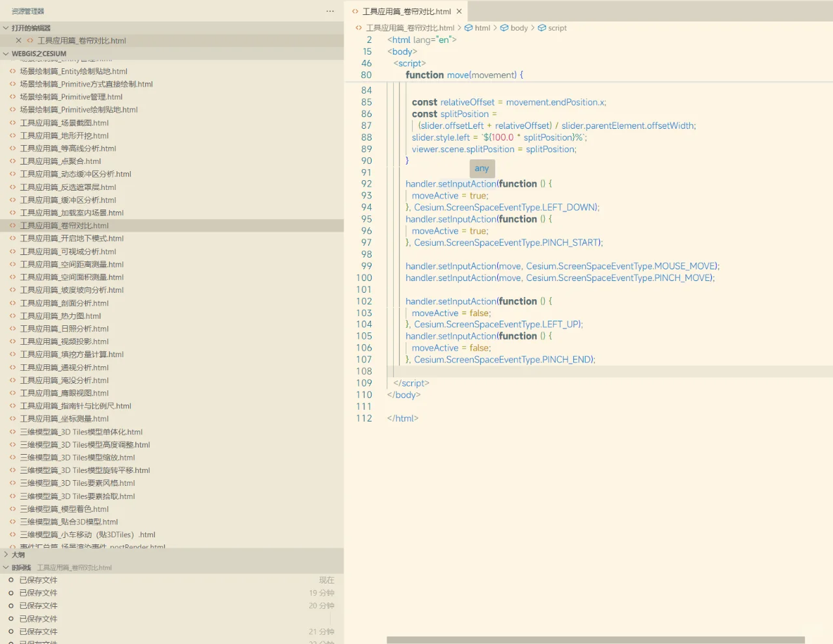Collapse the WEBGIS之CESIUM folder section
The height and width of the screenshot is (644, 833).
point(6,54)
